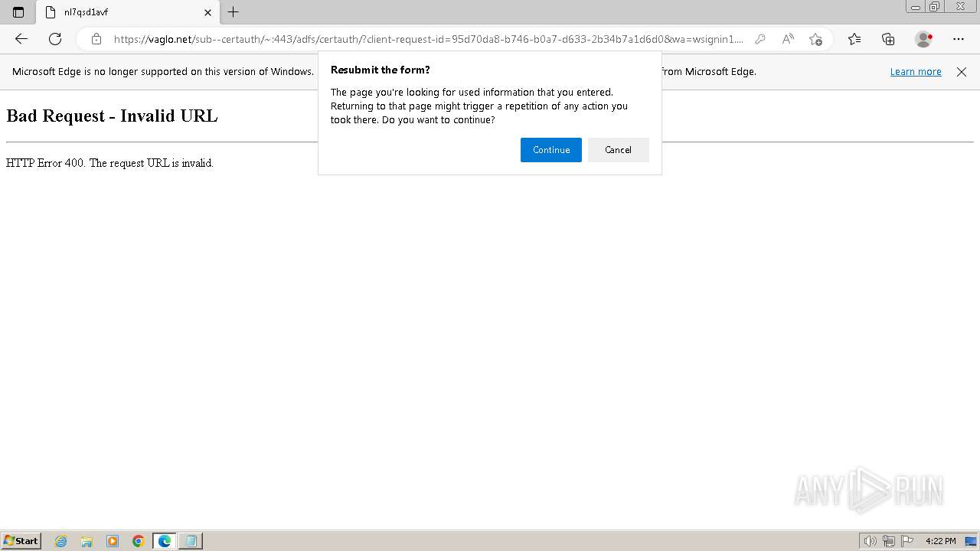View site information lock icon
980x551 pixels.
(96, 39)
